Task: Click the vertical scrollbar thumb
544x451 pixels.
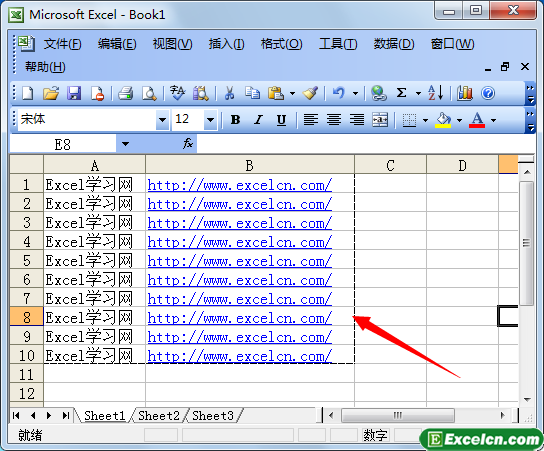Action: pyautogui.click(x=526, y=243)
